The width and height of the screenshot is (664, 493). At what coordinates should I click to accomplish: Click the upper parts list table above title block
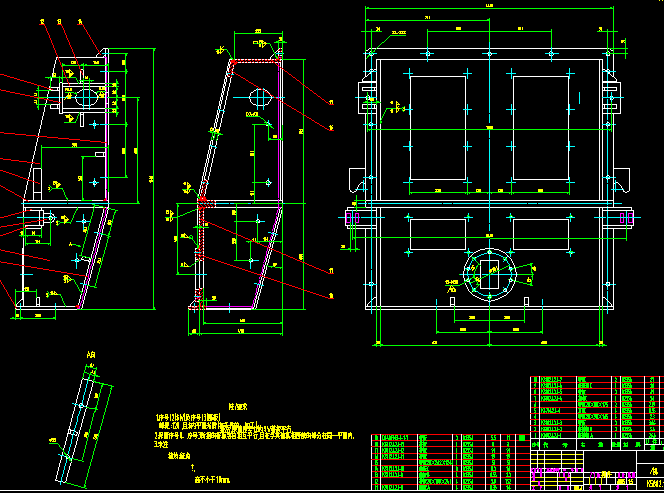(x=597, y=407)
